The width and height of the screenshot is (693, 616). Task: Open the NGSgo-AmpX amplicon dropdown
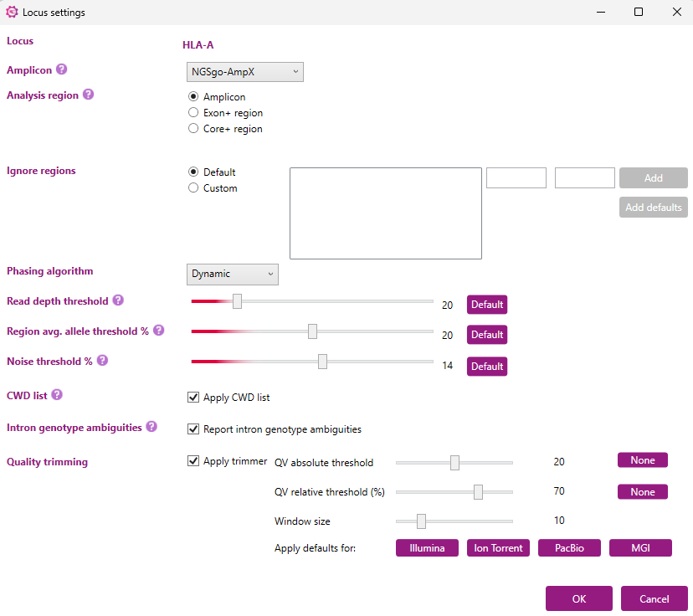click(244, 72)
